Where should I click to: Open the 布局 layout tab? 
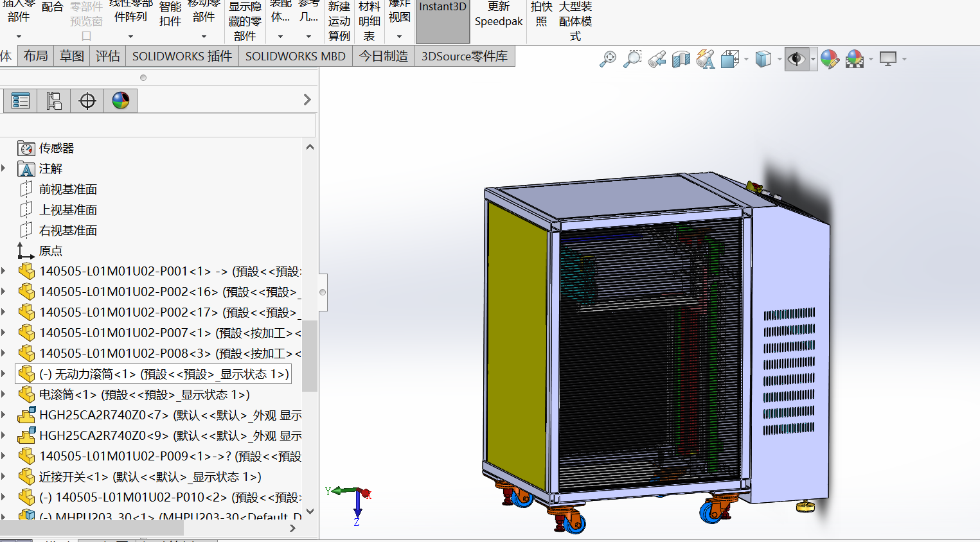coord(36,57)
